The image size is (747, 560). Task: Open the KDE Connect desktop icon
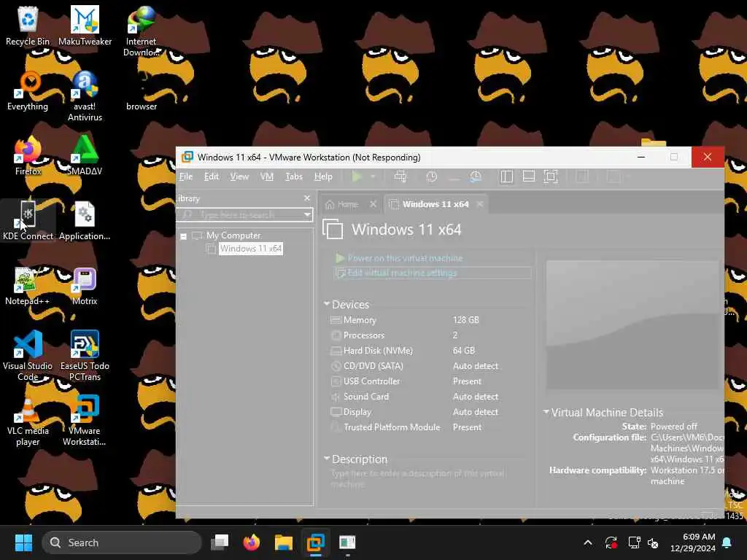[x=28, y=221]
